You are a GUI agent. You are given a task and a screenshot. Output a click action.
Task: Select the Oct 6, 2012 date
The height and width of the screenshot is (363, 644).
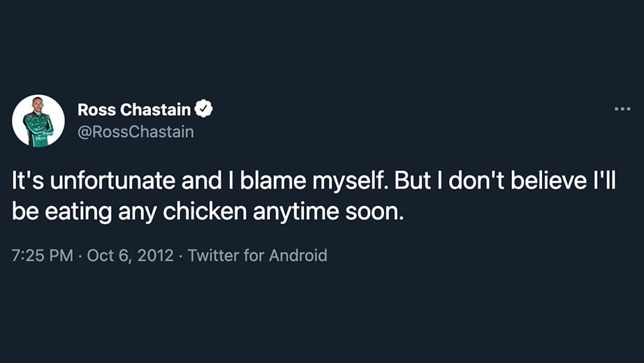130,255
